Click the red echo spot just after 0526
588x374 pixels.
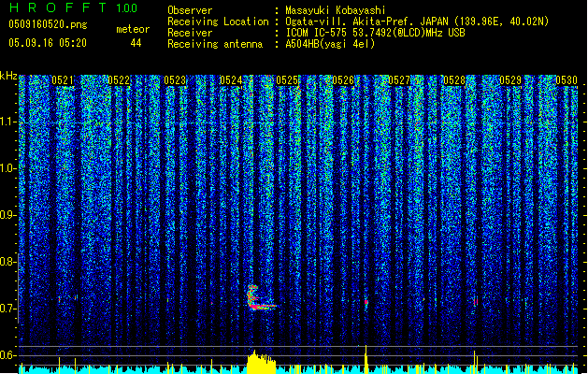(x=366, y=302)
